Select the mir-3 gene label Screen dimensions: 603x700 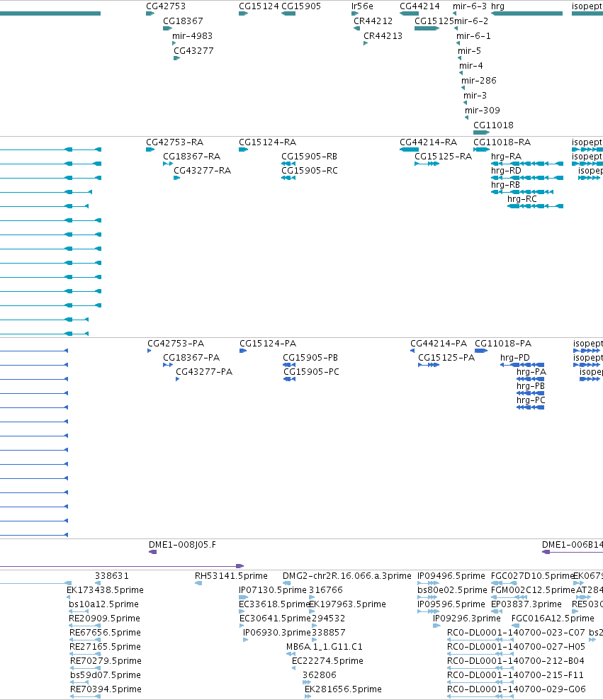[475, 95]
